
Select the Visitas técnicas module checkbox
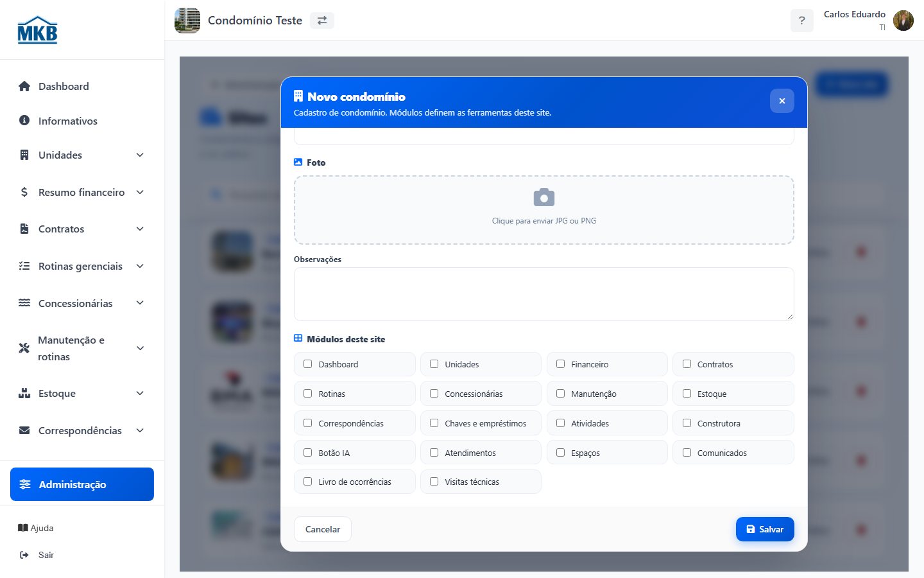(434, 482)
